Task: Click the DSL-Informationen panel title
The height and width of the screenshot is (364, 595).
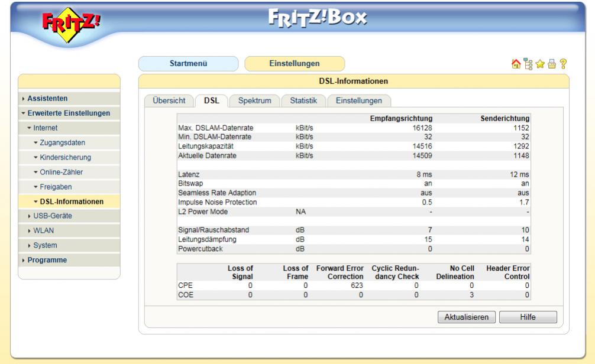Action: [x=353, y=81]
